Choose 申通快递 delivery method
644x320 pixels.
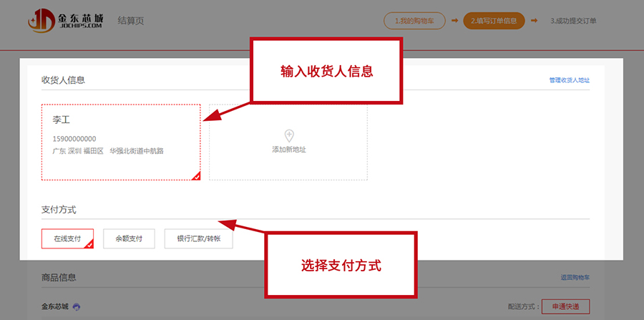point(565,307)
